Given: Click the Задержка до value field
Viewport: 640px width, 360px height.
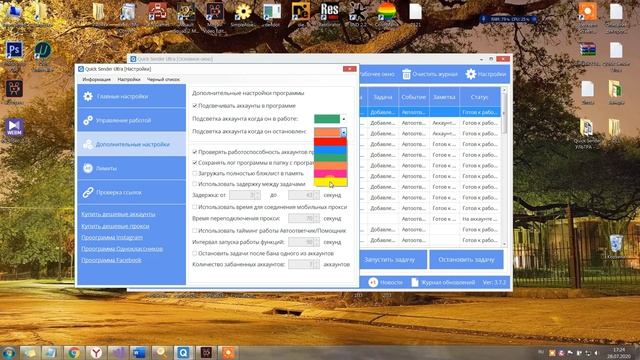Looking at the screenshot, I should click(304, 195).
